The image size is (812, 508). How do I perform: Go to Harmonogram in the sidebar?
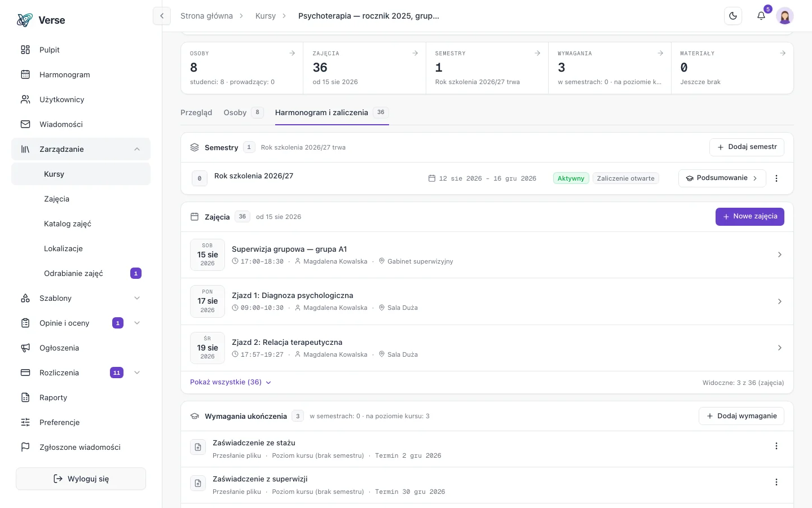click(81, 75)
